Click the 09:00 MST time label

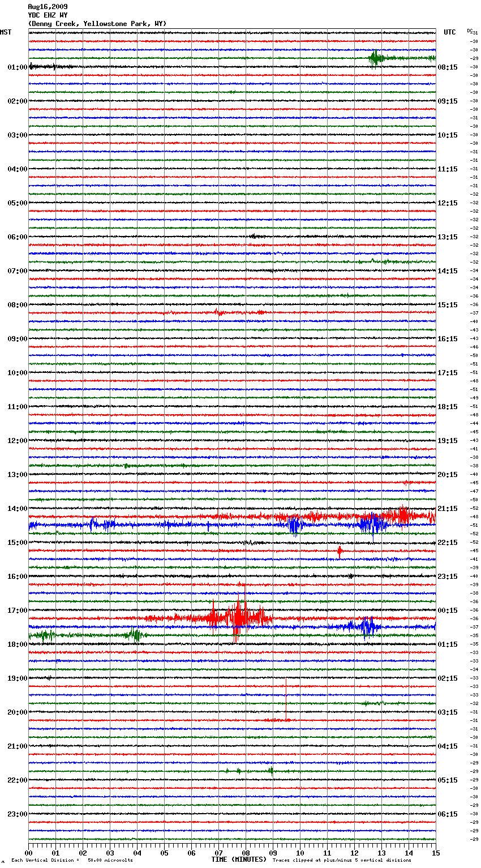coord(18,339)
